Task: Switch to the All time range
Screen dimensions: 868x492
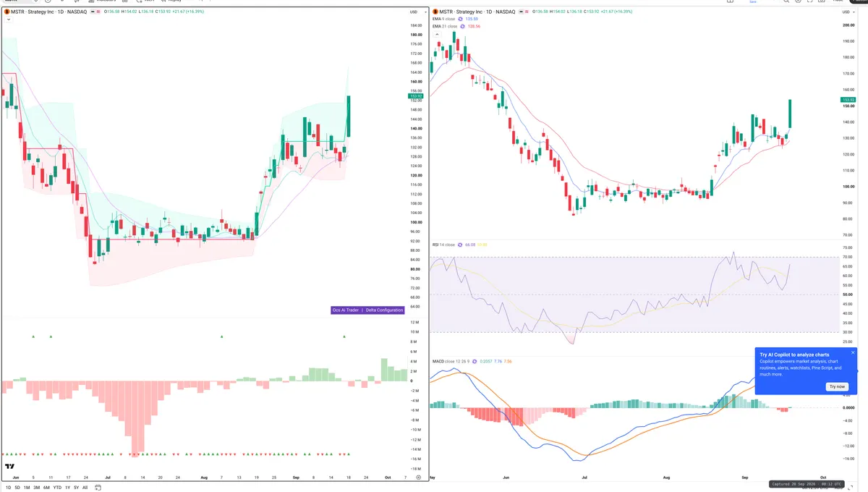Action: [85, 488]
